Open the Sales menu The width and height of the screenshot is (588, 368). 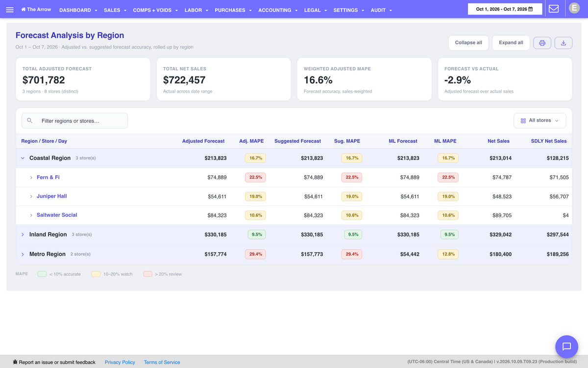pos(115,10)
